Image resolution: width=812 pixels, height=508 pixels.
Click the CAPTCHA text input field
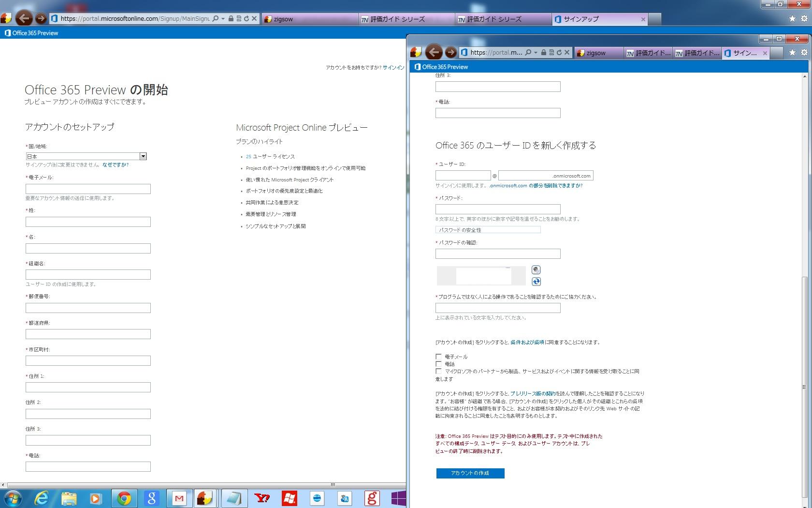tap(498, 308)
